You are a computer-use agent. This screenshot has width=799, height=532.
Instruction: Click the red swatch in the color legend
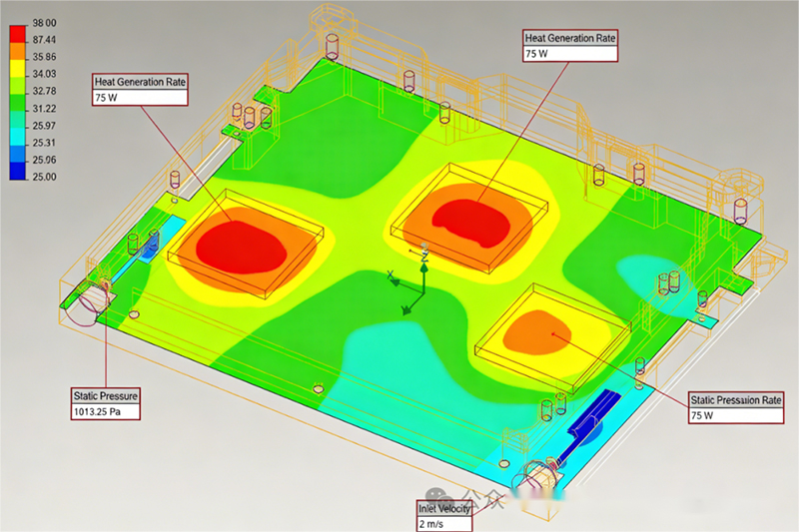pyautogui.click(x=17, y=34)
